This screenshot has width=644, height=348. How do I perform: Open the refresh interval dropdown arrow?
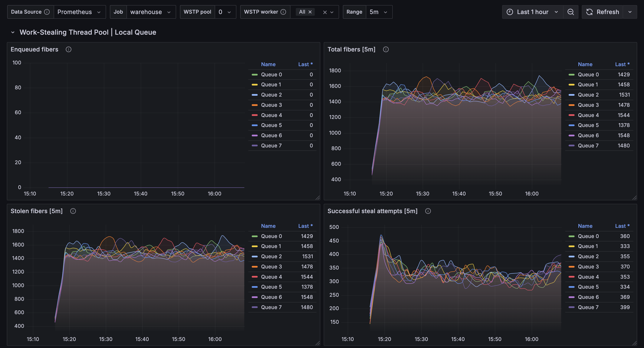tap(630, 12)
